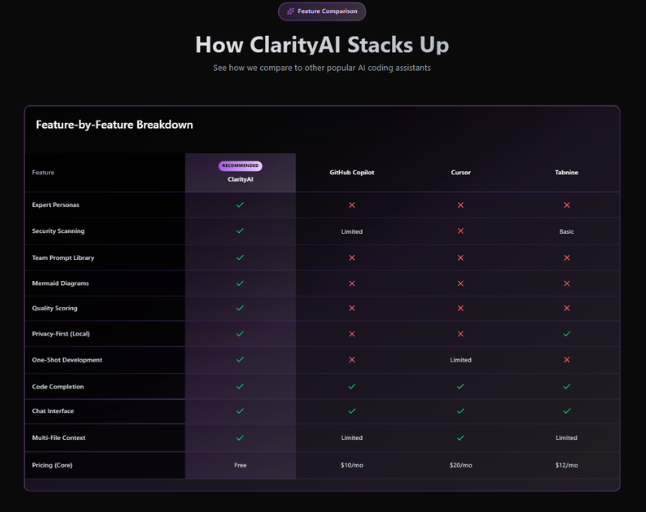
Task: Click Cursor's green checkmark for Multi-File Context
Action: (460, 437)
